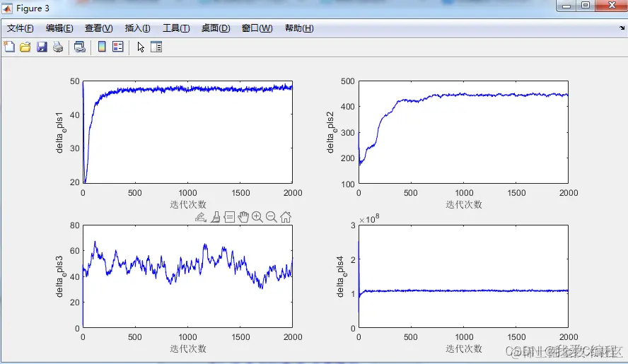This screenshot has height=364, width=628.
Task: Open the 插入(I) menu
Action: 137,28
